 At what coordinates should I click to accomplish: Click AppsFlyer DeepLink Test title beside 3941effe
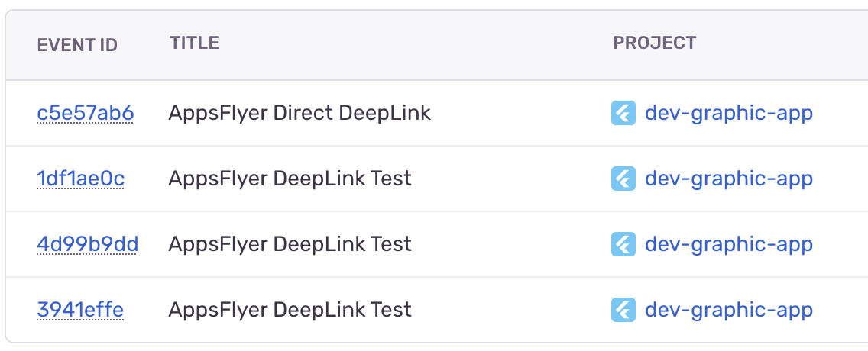coord(290,310)
